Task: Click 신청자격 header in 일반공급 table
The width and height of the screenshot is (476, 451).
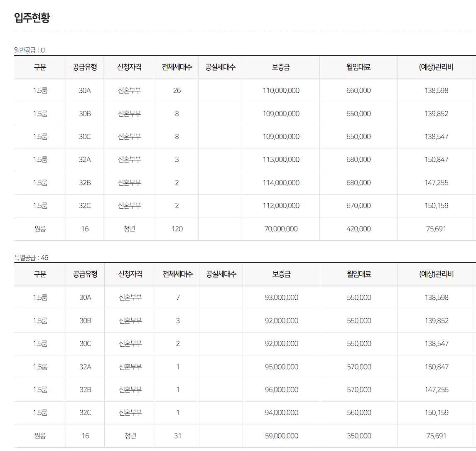Action: (129, 67)
